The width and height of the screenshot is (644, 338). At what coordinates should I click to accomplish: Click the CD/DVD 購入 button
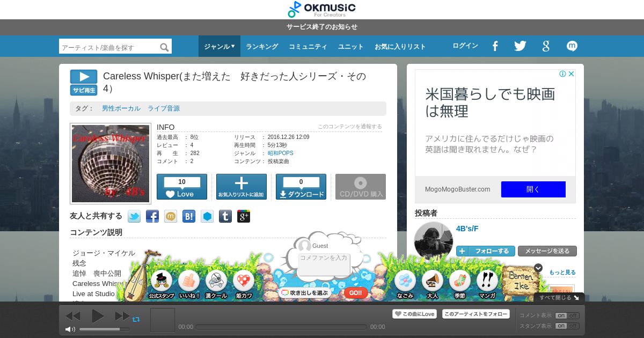tap(361, 187)
